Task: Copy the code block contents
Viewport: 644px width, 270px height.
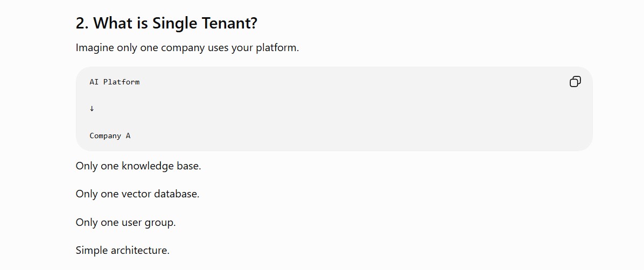Action: [x=575, y=82]
